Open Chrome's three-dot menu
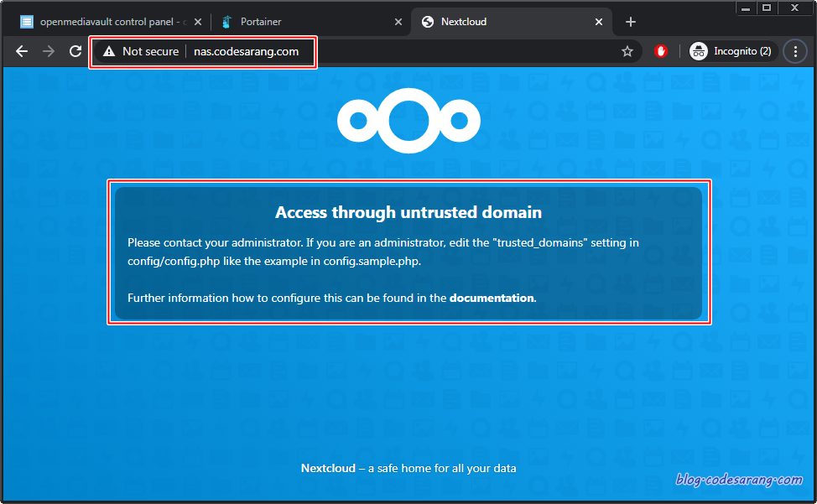 (795, 51)
